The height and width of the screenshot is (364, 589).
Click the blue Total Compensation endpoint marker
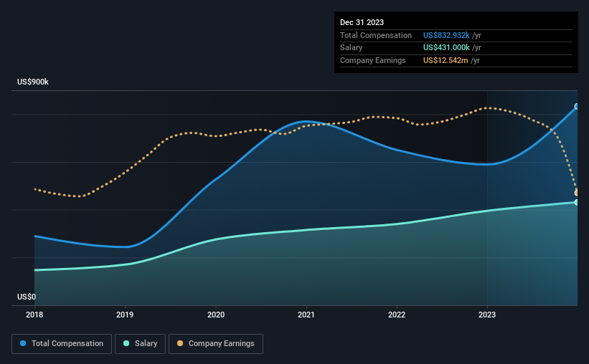coord(577,107)
